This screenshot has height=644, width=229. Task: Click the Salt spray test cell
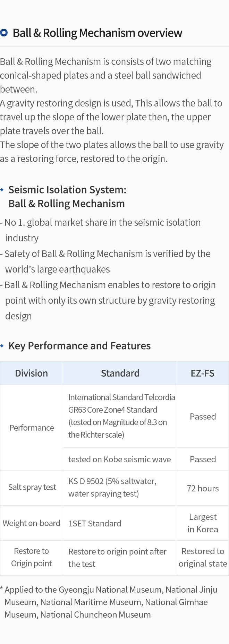(32, 488)
